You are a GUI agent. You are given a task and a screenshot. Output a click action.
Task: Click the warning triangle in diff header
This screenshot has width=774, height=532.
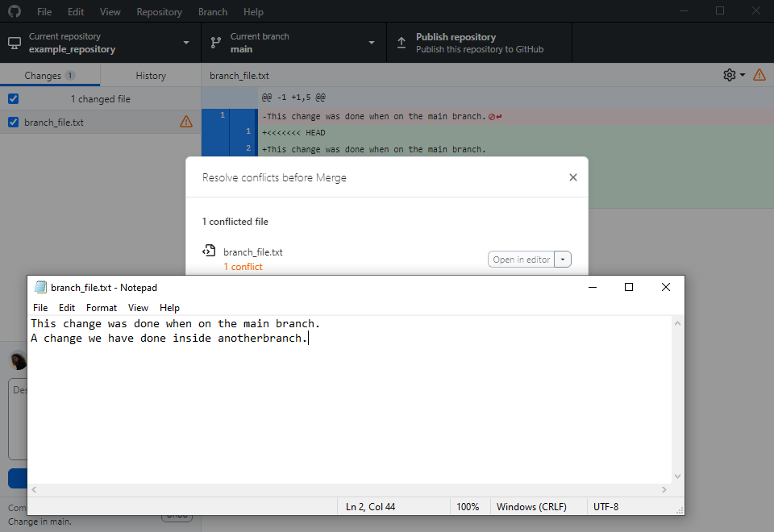[x=759, y=75]
